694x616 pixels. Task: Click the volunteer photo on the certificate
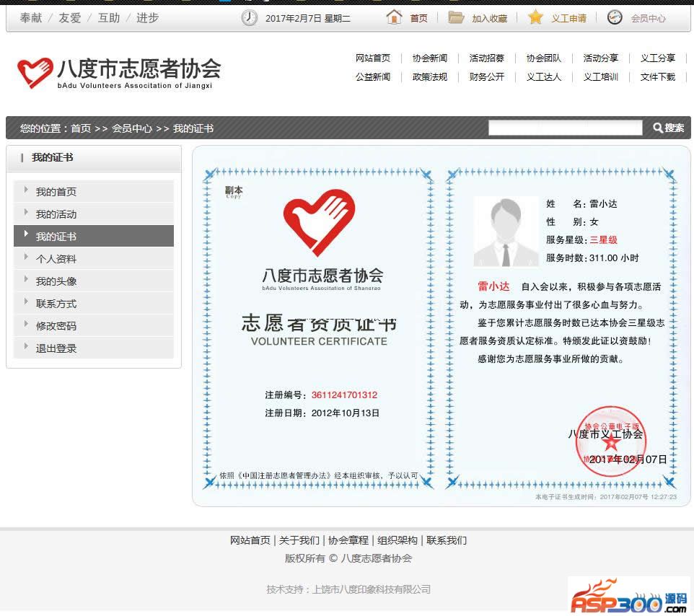tap(506, 232)
